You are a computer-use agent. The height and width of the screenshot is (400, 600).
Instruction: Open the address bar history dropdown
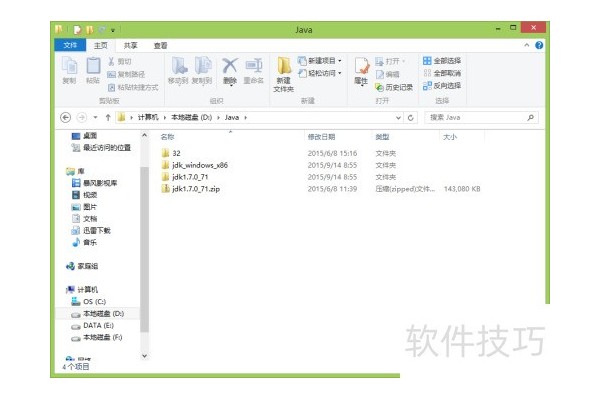pos(398,118)
